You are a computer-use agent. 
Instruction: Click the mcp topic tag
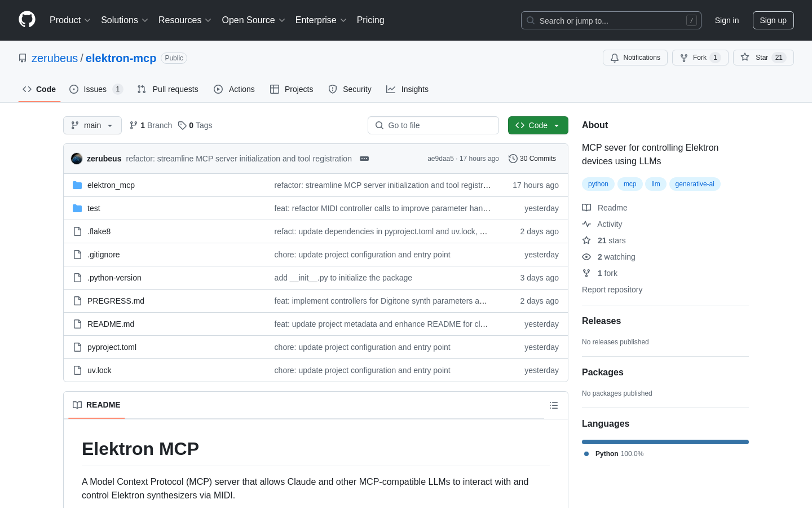[x=630, y=184]
